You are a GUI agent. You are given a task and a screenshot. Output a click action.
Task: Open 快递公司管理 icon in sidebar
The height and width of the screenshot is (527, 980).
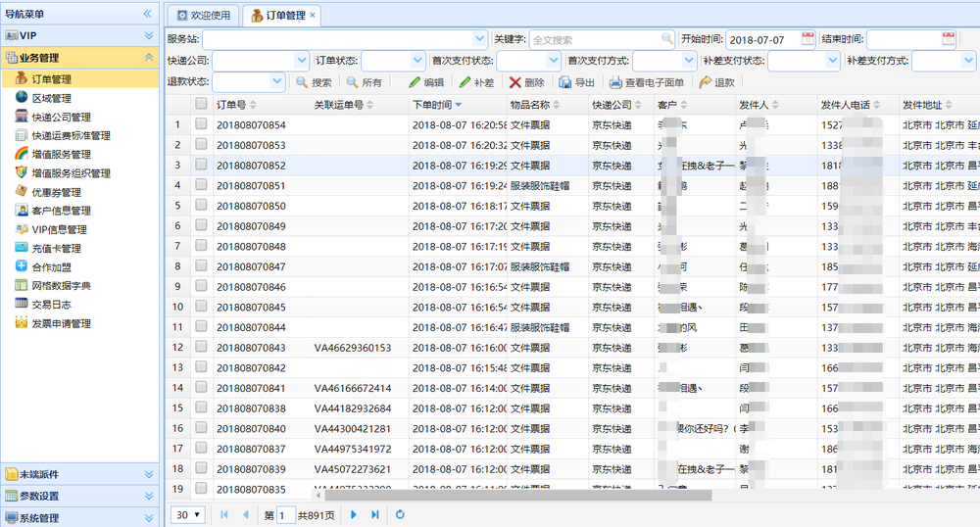(x=22, y=117)
